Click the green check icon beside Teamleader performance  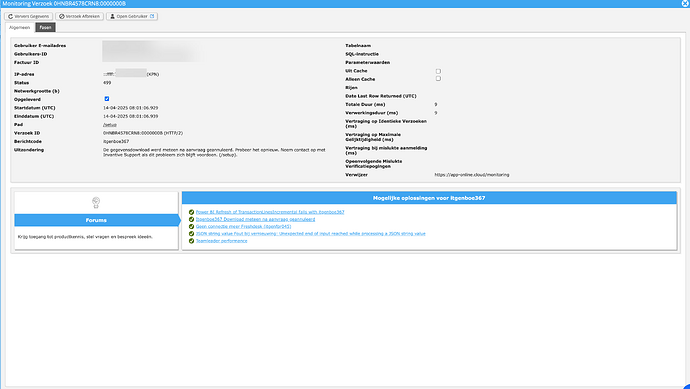point(191,241)
